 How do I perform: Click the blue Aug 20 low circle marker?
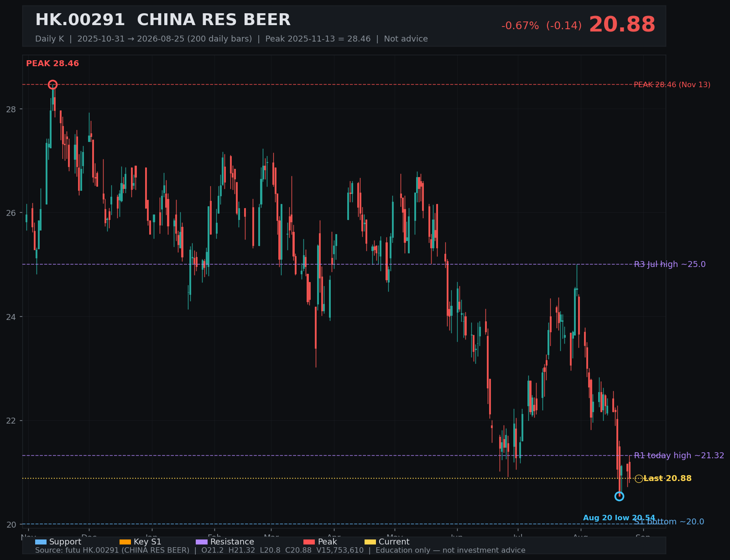pos(619,496)
